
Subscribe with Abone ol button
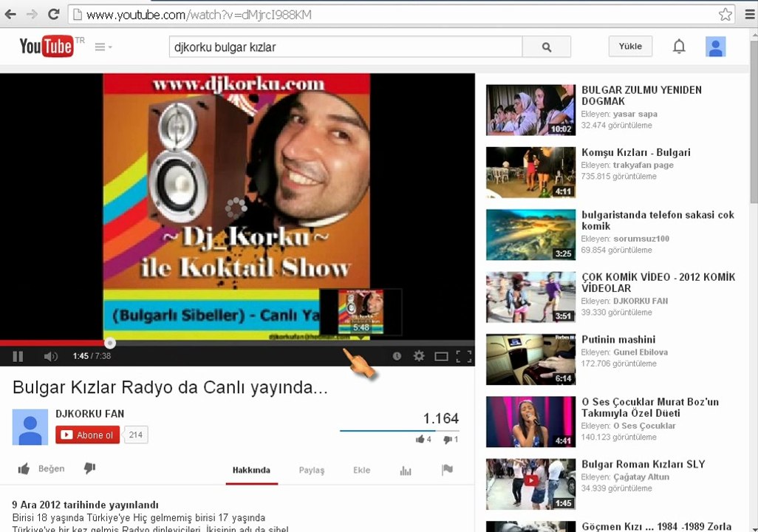coord(87,434)
